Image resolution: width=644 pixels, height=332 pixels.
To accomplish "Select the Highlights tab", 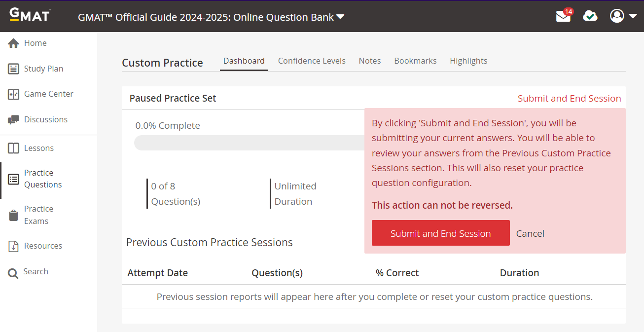I will pyautogui.click(x=468, y=61).
